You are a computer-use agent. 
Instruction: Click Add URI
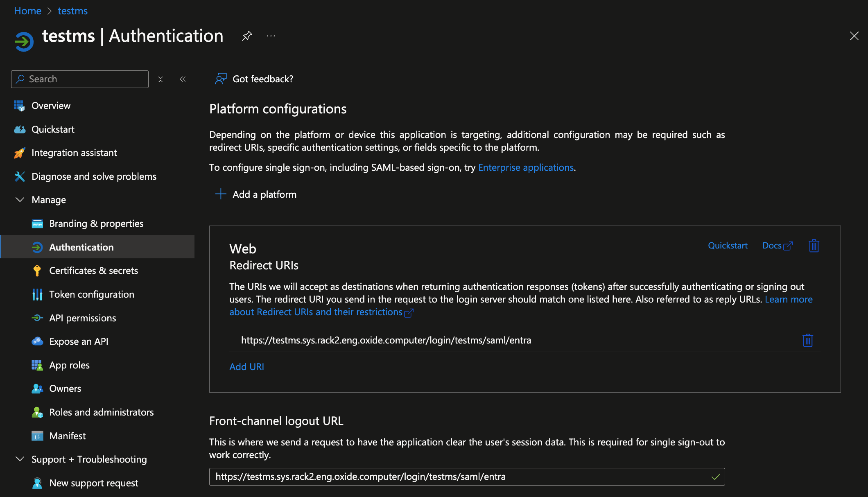pos(246,367)
